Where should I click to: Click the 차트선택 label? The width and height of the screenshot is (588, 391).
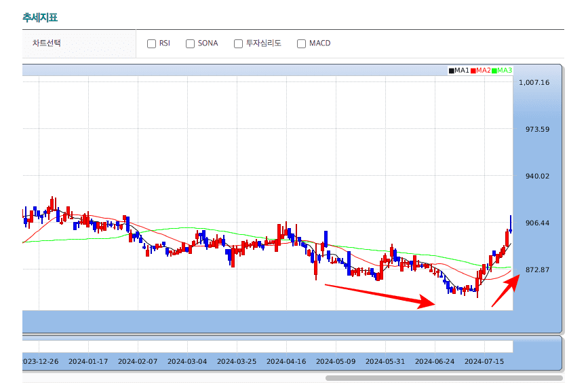coord(47,43)
